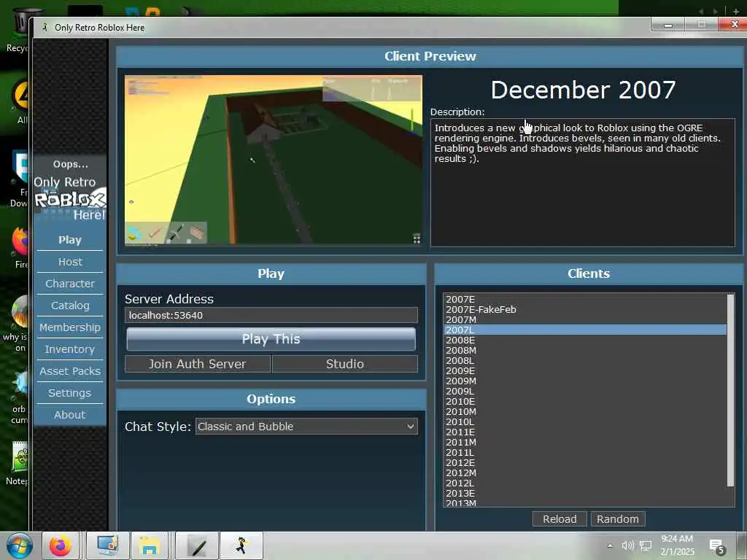
Task: Select client 2012L
Action: (x=585, y=483)
